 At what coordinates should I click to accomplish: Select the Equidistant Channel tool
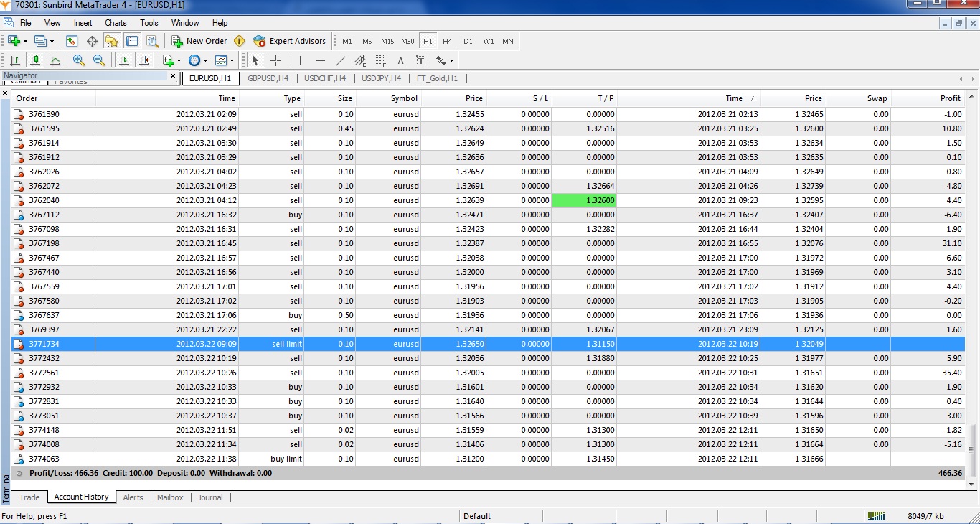pos(361,60)
